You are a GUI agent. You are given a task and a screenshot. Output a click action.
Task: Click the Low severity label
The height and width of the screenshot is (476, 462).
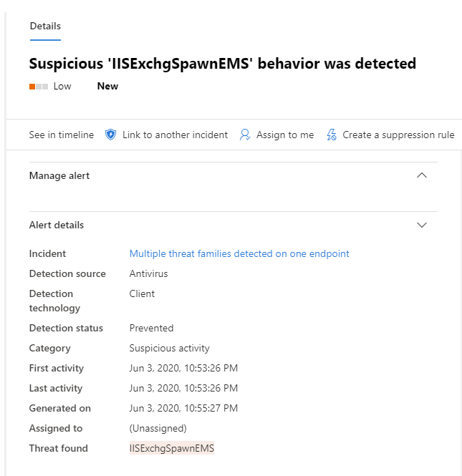(62, 87)
